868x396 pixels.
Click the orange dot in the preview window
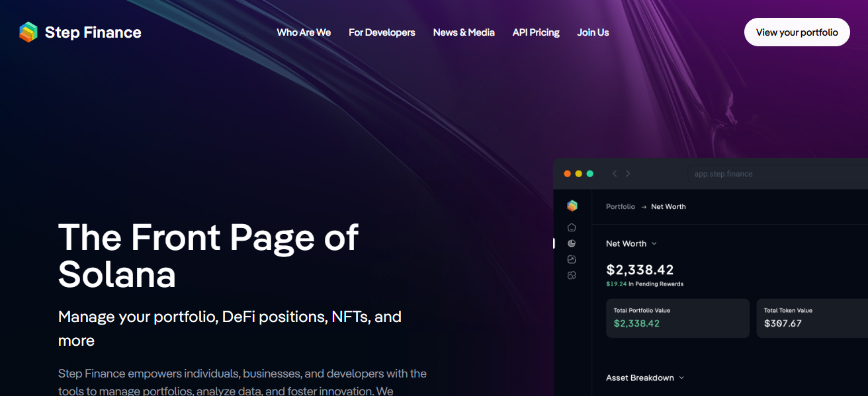pos(567,174)
